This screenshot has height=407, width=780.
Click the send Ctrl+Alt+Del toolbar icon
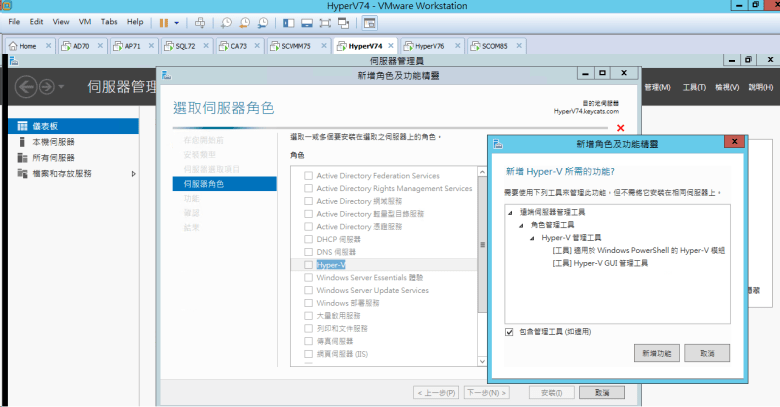coord(200,21)
